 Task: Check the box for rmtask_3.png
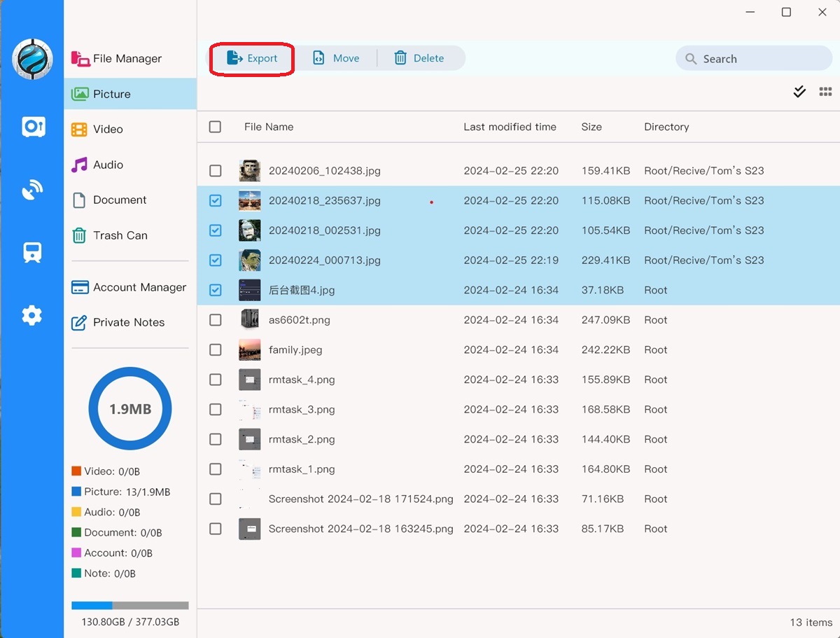pos(215,410)
